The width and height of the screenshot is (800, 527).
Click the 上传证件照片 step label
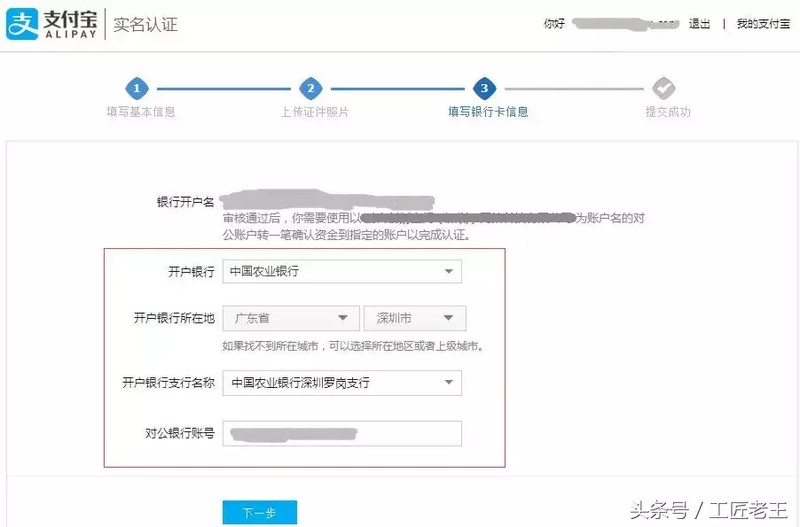pyautogui.click(x=315, y=112)
